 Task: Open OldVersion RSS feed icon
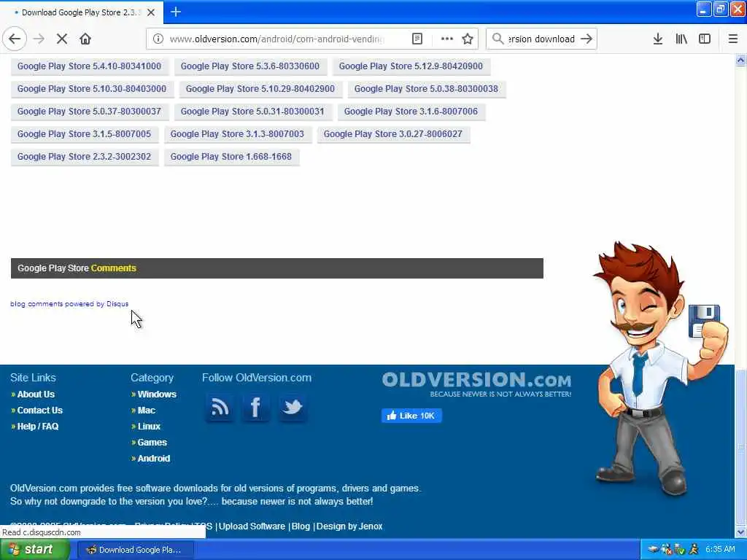(x=220, y=408)
